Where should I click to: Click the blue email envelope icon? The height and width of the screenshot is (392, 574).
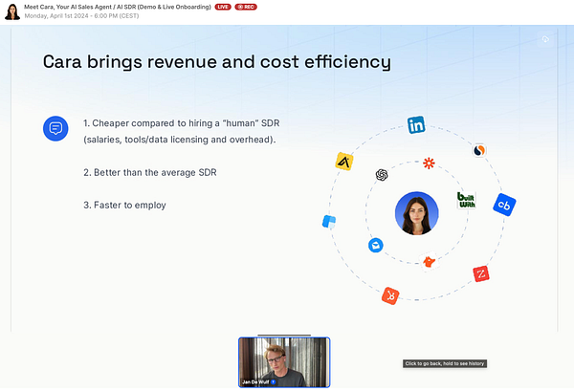[x=376, y=245]
